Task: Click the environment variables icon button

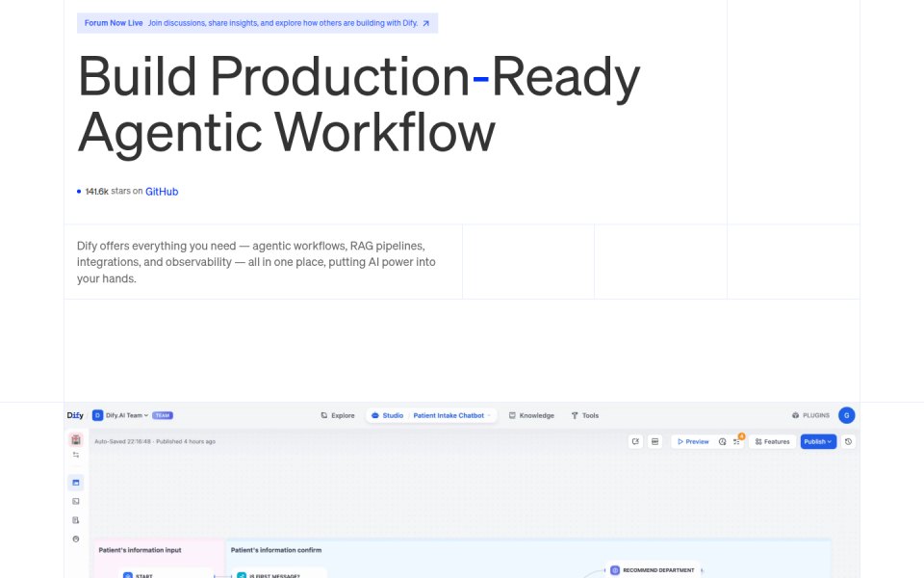Action: pyautogui.click(x=654, y=441)
